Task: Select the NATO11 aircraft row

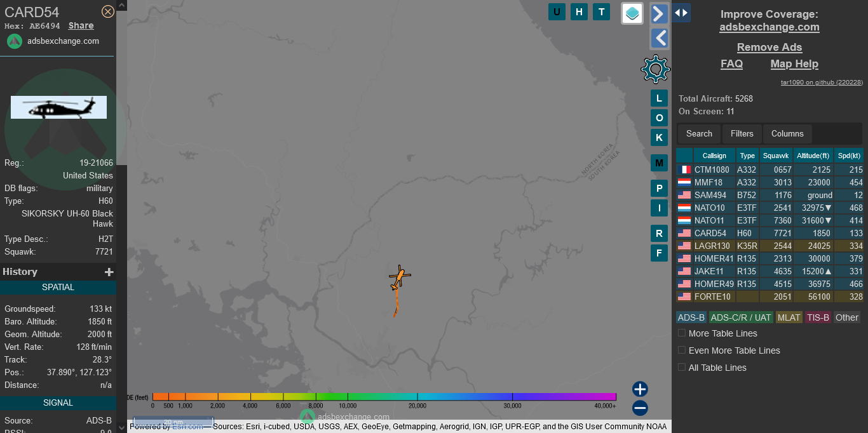Action: [770, 220]
